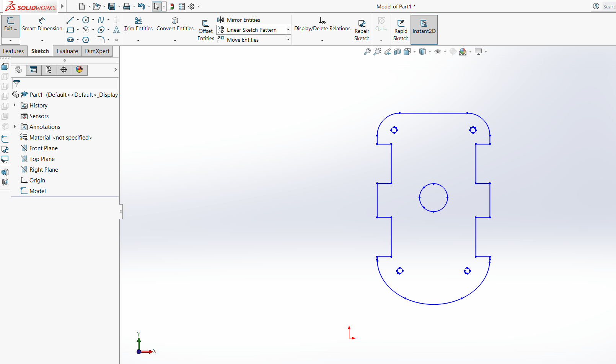Open the Smart Dimension dropdown arrow
Screen dimensions: 616x364
(x=42, y=41)
